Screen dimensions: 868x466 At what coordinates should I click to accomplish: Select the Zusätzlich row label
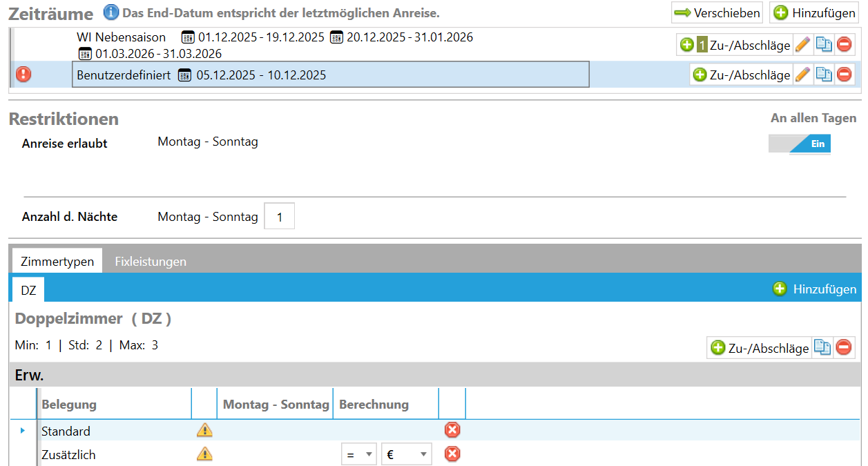pyautogui.click(x=68, y=454)
